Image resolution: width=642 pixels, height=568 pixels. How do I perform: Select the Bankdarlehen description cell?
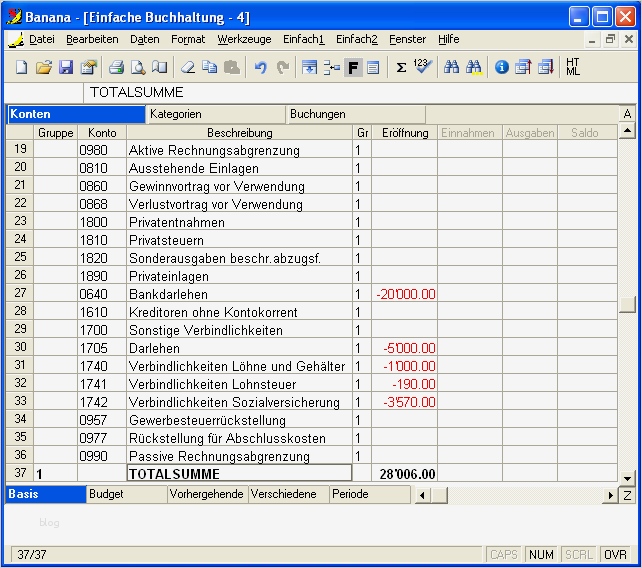(x=239, y=294)
